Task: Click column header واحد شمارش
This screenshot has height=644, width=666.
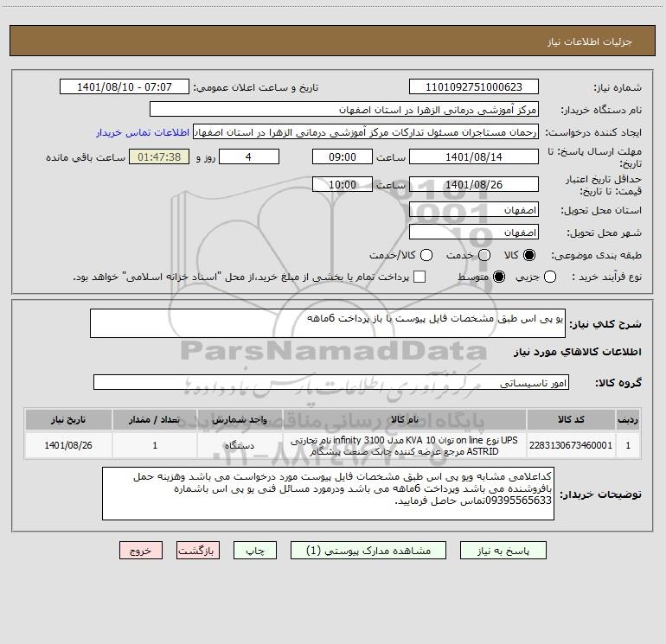Action: [x=240, y=419]
